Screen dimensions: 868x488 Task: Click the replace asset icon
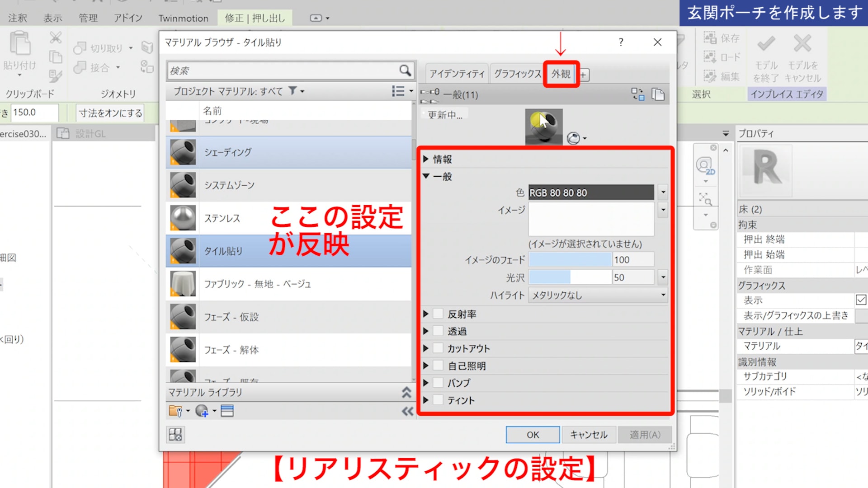637,94
